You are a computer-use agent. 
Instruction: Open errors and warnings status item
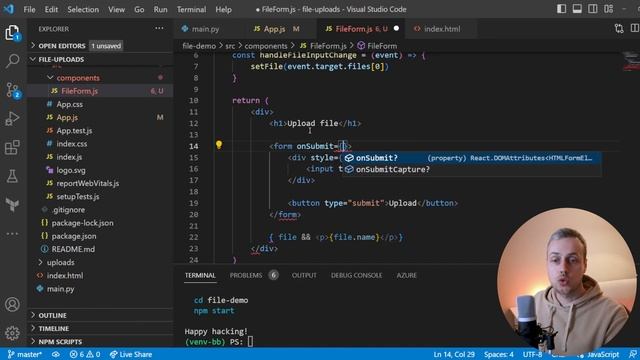click(85, 354)
